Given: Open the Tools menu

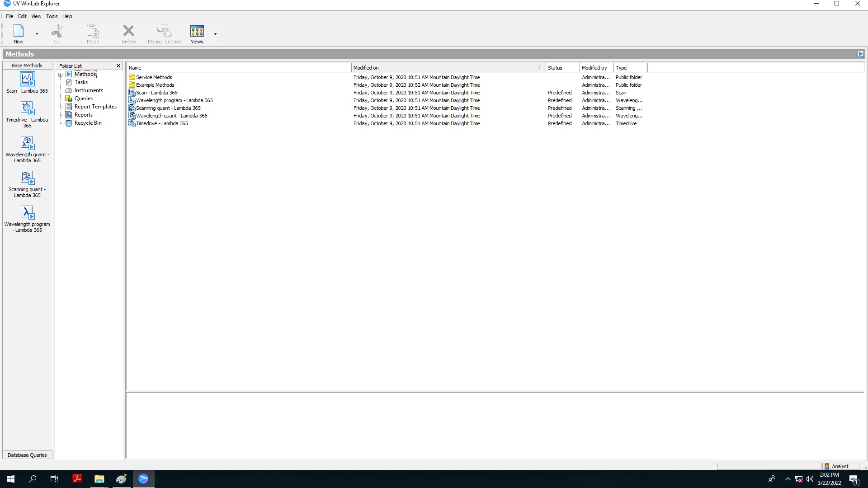Looking at the screenshot, I should tap(52, 16).
